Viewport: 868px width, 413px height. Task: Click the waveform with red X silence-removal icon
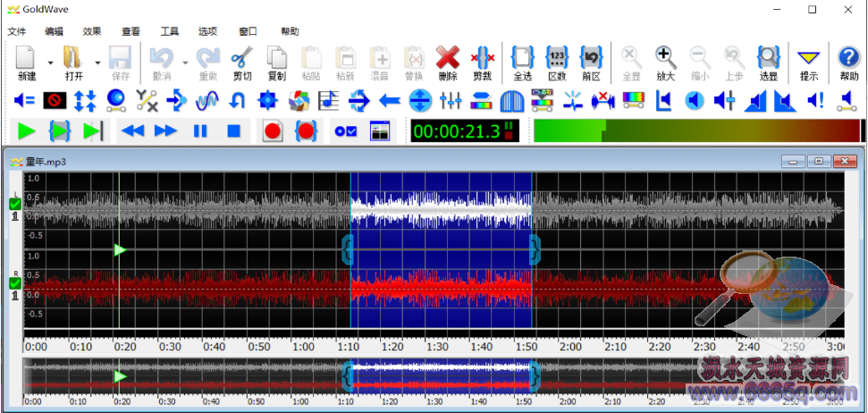(603, 100)
